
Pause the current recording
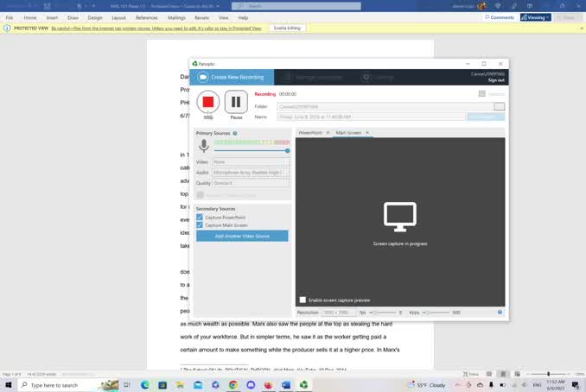[x=236, y=102]
